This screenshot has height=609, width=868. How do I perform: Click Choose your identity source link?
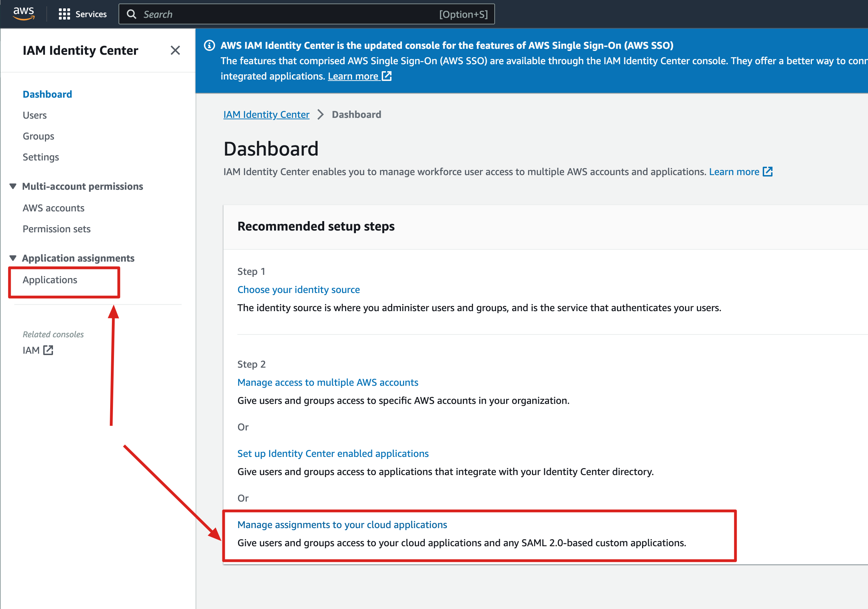point(298,290)
